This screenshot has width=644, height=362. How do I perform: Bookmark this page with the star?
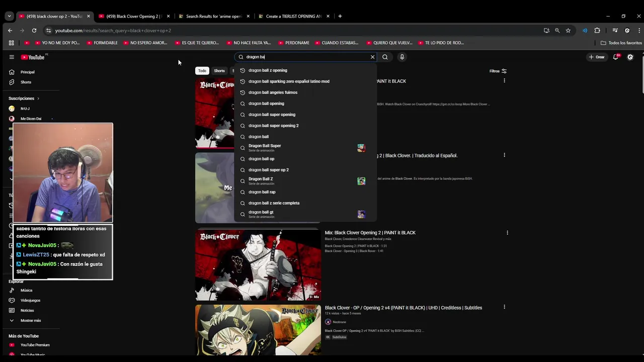click(x=568, y=30)
